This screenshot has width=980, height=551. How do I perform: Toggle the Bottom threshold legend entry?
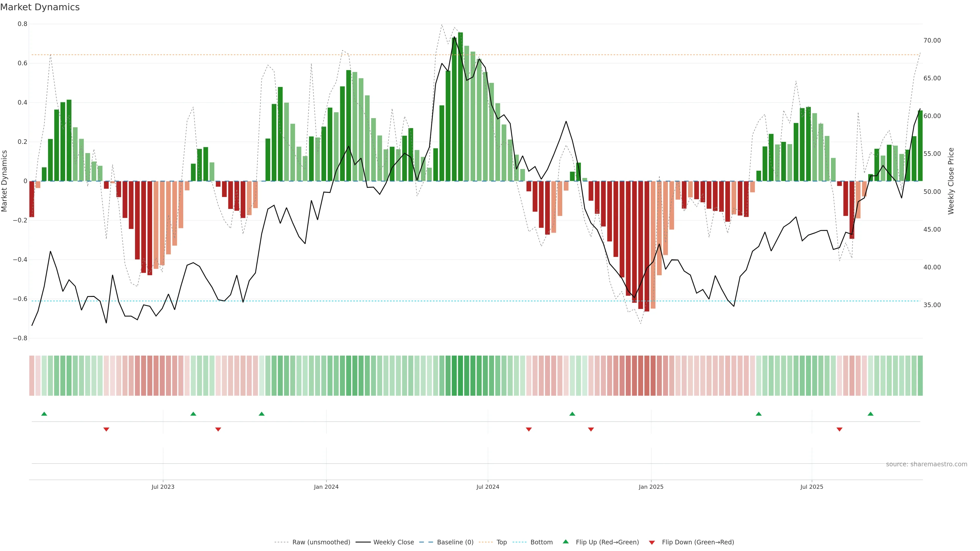[x=541, y=542]
